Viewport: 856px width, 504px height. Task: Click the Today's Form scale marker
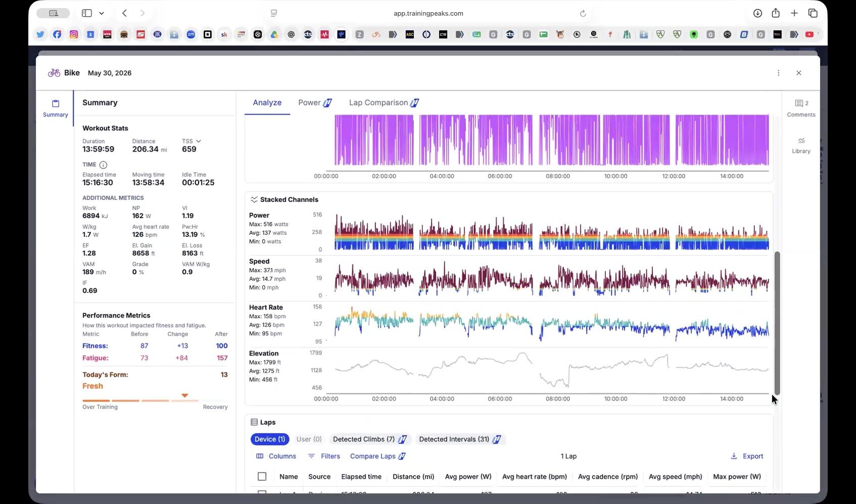click(x=185, y=395)
